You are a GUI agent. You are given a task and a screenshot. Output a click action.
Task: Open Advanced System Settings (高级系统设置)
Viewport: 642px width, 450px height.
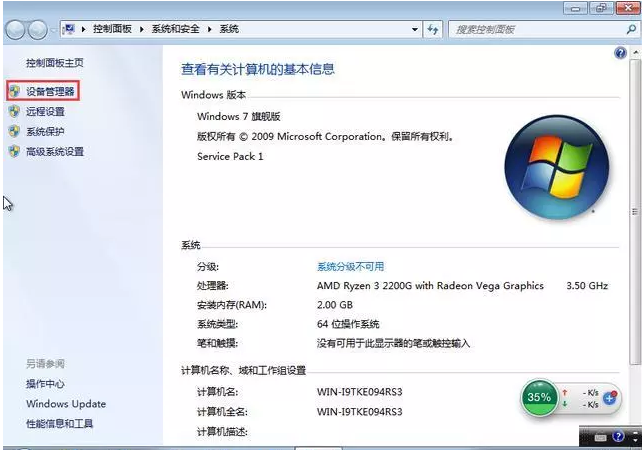click(55, 152)
